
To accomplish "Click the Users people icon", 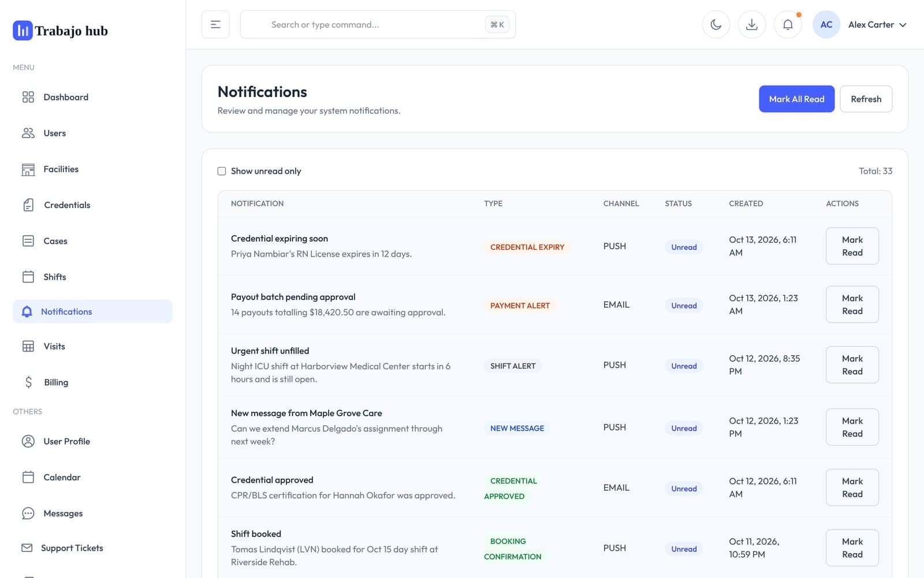I will 28,133.
